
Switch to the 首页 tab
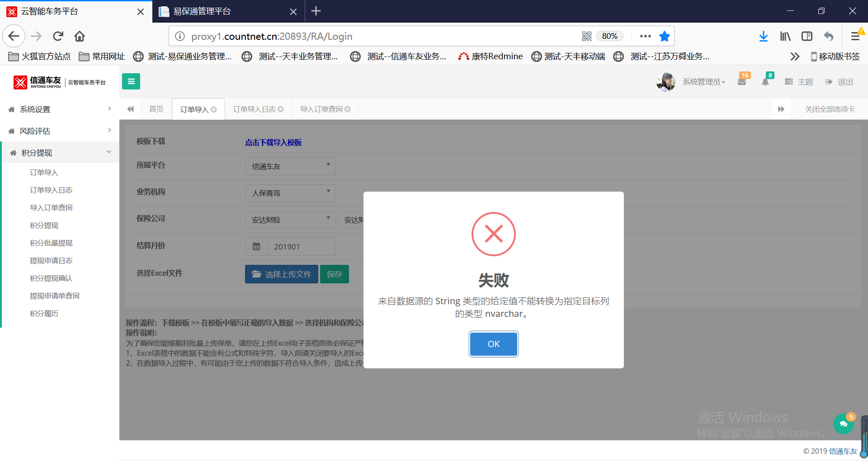(156, 109)
